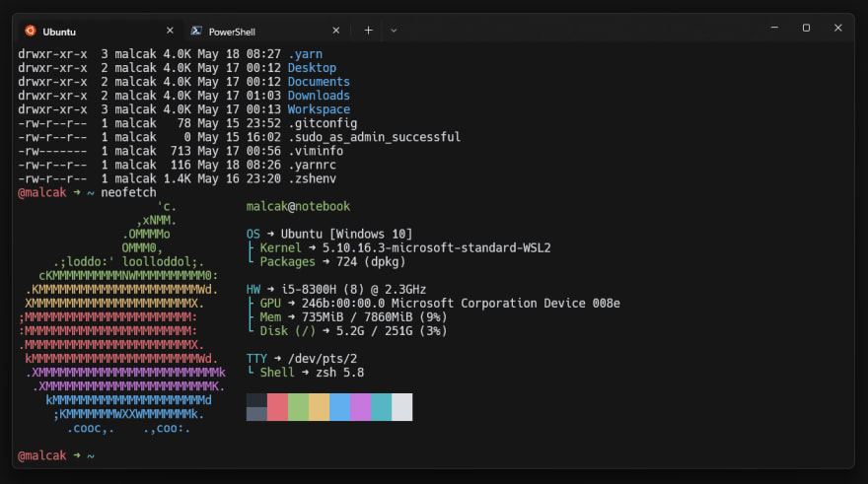Click the .viminfo file name

coord(316,151)
